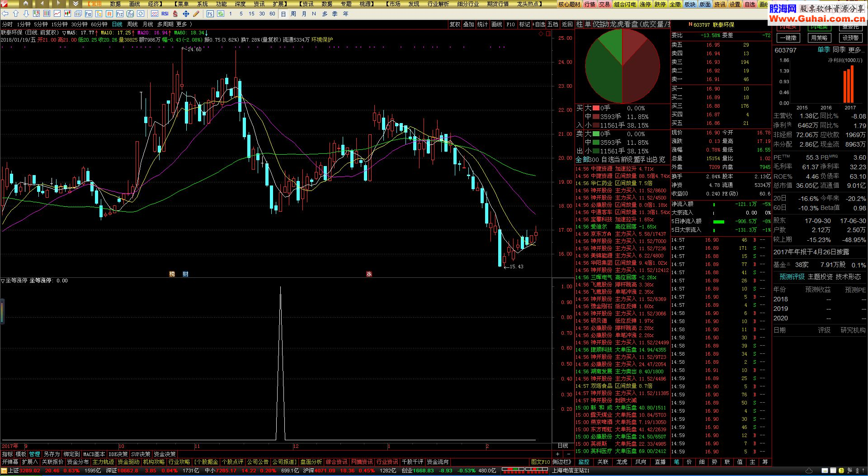Click 一键撤 cancel-all button
Screen dimensions: 868x476
(x=788, y=38)
